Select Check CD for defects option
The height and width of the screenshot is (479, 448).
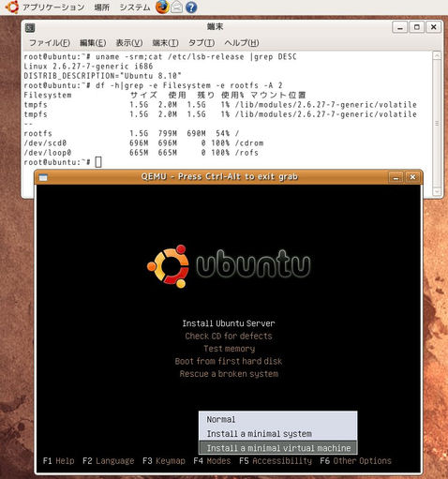229,337
